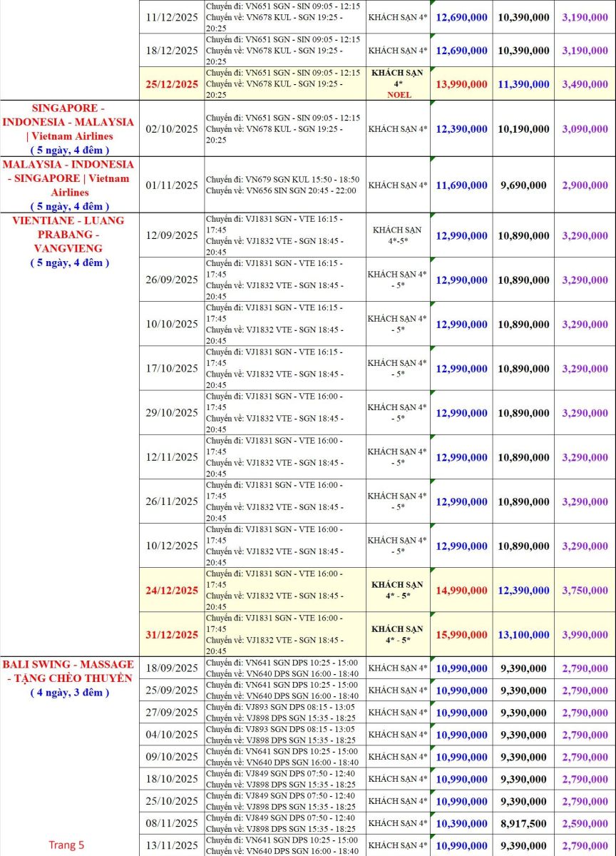Select the 15,990,000 red price
Image resolution: width=616 pixels, height=856 pixels.
click(461, 635)
